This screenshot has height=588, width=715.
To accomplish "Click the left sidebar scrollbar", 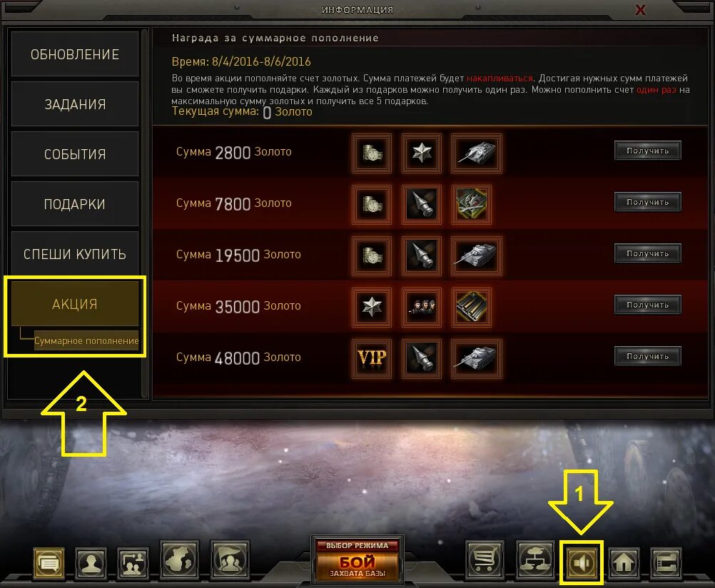I will pos(145,213).
